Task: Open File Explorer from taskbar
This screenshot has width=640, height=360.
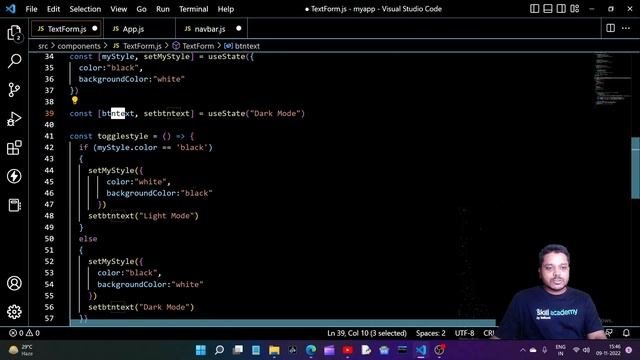Action: (274, 350)
